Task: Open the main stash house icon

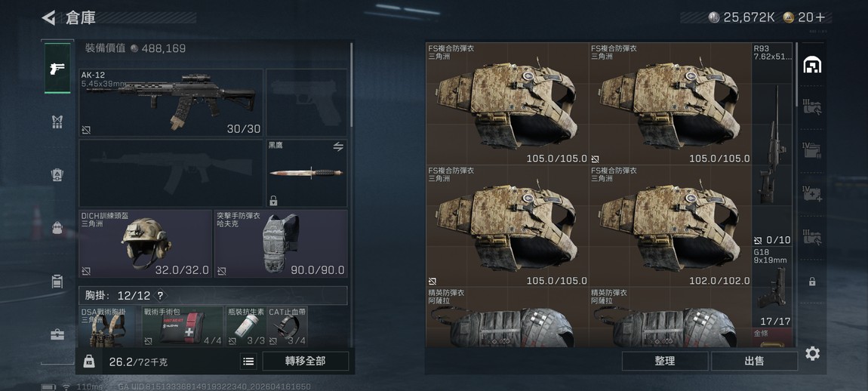Action: tap(811, 66)
